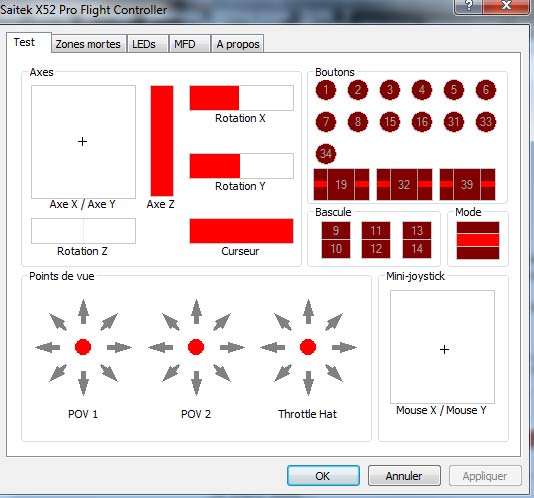Viewport: 534px width, 498px height.
Task: Click the POV 2 center red dot
Action: pyautogui.click(x=196, y=347)
